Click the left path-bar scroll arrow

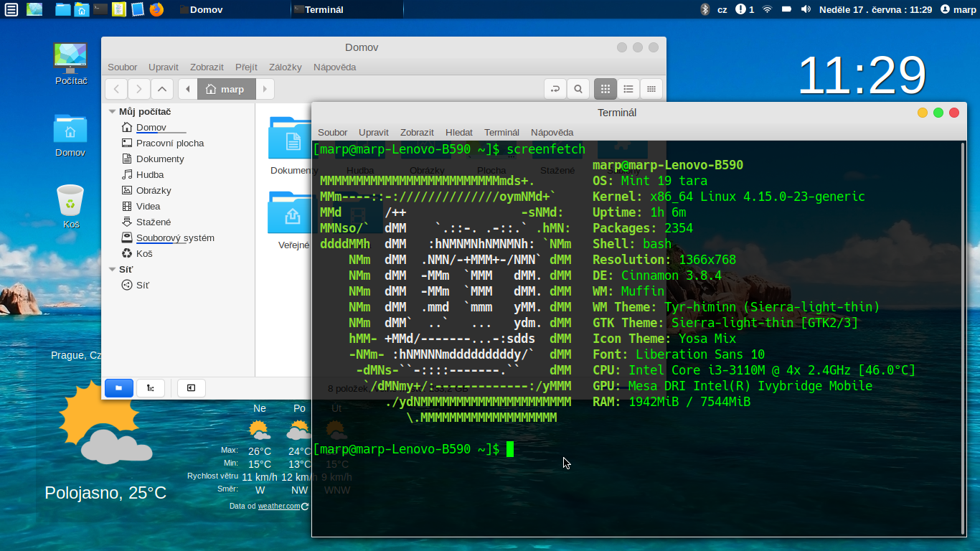(x=187, y=89)
